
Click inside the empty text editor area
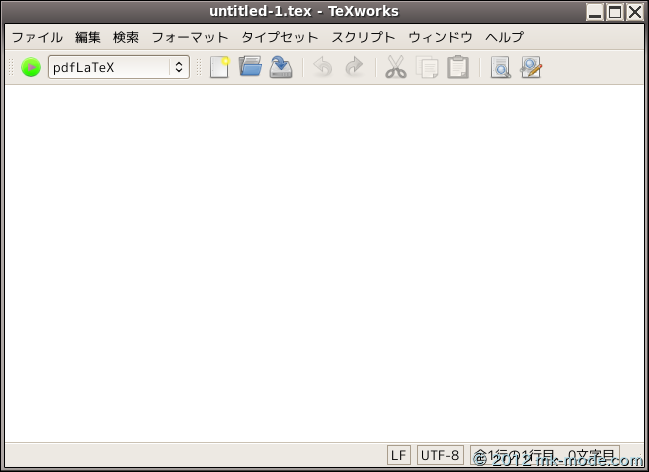324,260
